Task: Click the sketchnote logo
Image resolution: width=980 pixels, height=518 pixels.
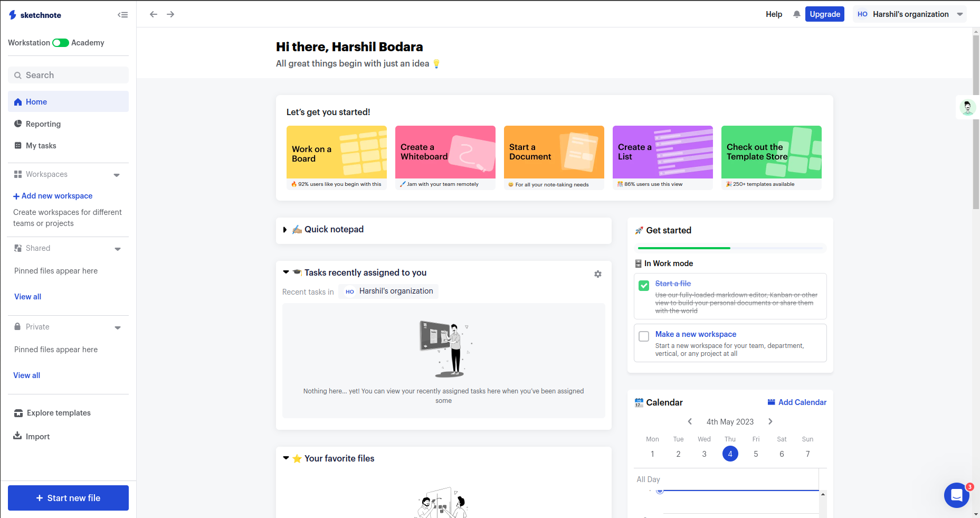Action: tap(35, 15)
